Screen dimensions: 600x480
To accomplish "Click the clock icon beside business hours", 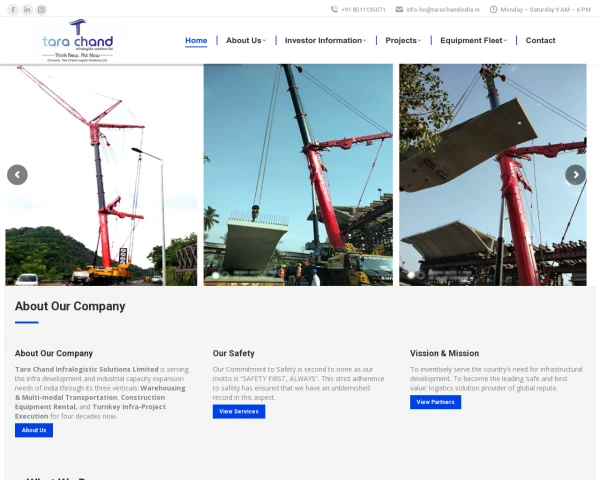I will pyautogui.click(x=494, y=10).
